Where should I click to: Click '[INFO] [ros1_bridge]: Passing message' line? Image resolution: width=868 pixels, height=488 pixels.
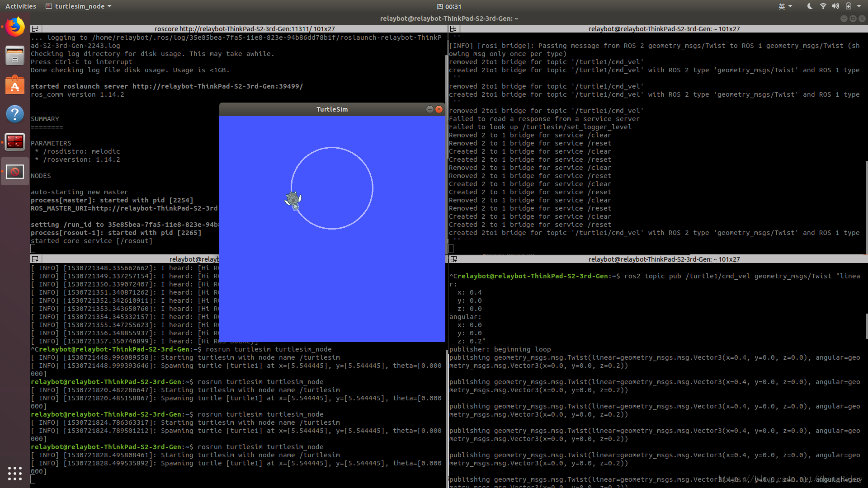(x=654, y=46)
